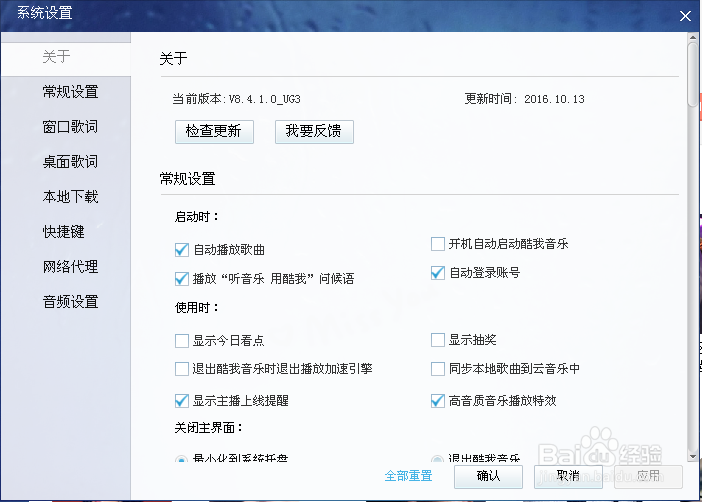
Task: Click the 应用 button
Action: [x=648, y=476]
